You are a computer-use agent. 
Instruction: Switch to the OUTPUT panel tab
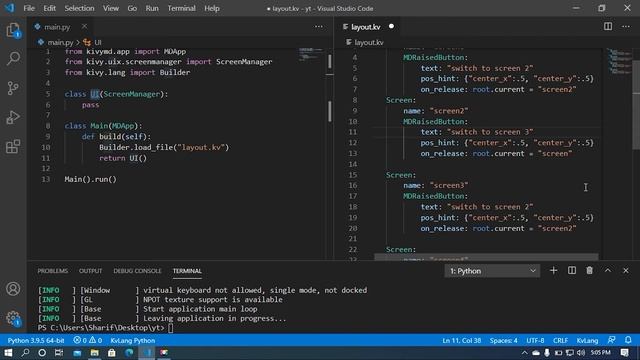click(90, 271)
